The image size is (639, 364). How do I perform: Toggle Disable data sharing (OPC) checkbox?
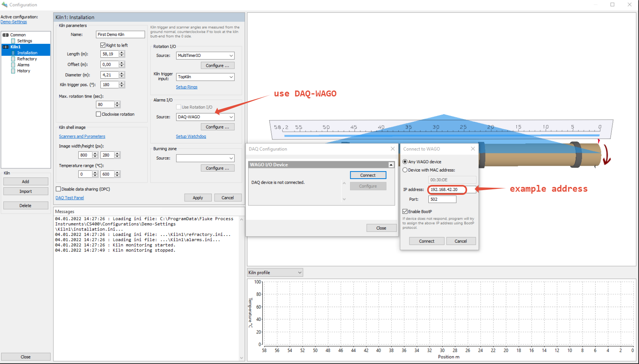(x=58, y=189)
